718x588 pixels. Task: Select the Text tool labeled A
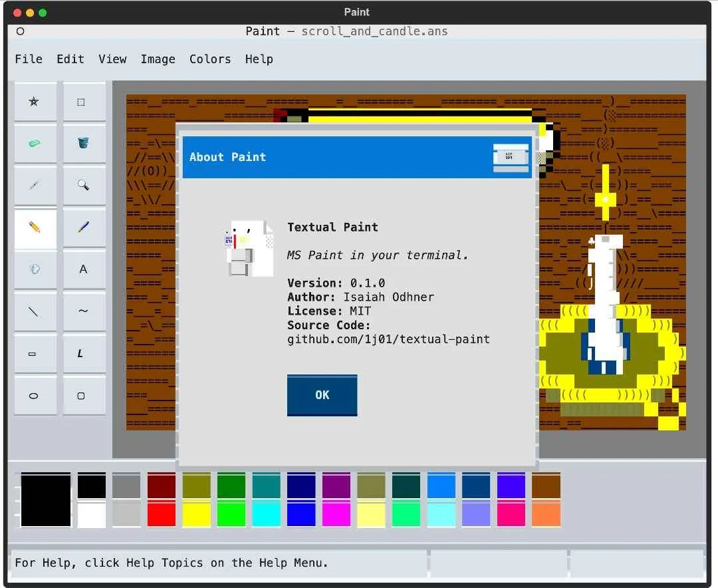pos(84,269)
